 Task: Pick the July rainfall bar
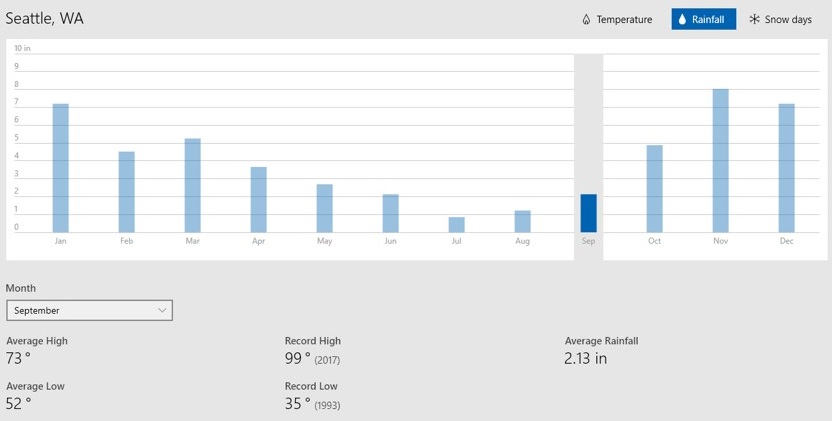click(x=457, y=225)
